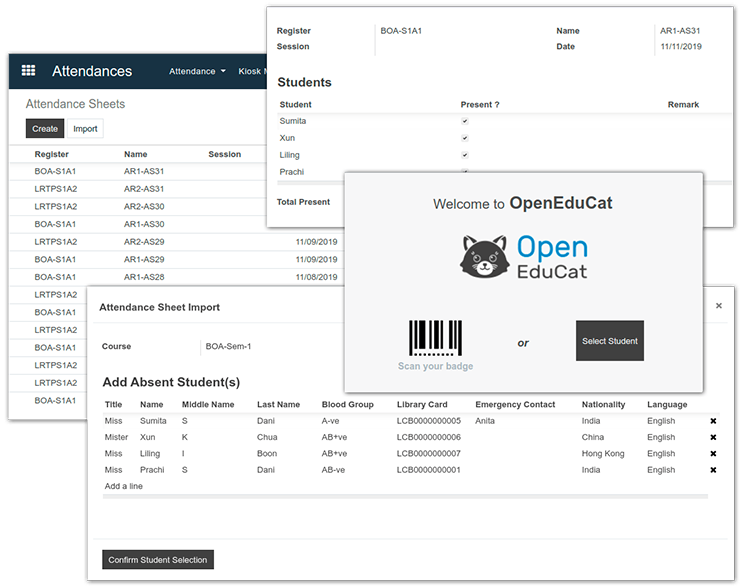Click the OpenEduCat cat logo
The width and height of the screenshot is (743, 586).
[485, 256]
